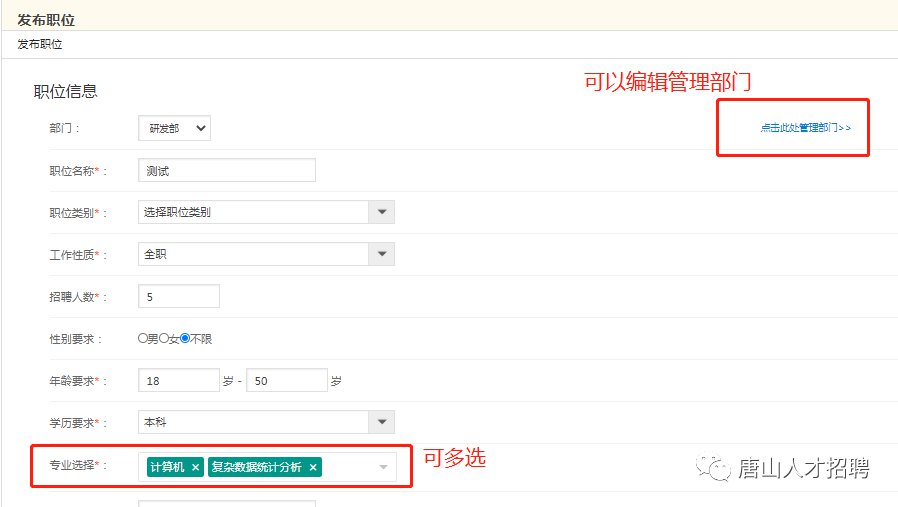The height and width of the screenshot is (507, 898).
Task: Open the 部门 dropdown showing 研发部
Action: pyautogui.click(x=174, y=128)
